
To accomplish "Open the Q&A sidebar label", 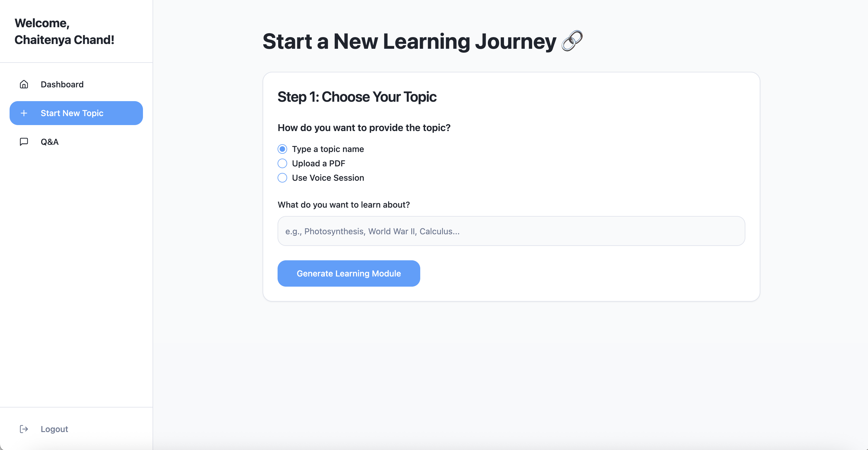I will click(50, 142).
